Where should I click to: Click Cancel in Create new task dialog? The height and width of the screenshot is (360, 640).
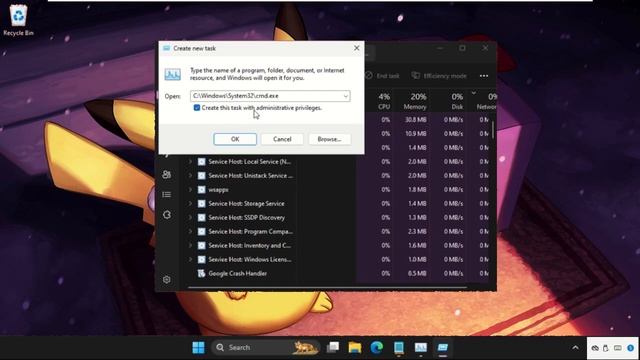coord(282,139)
